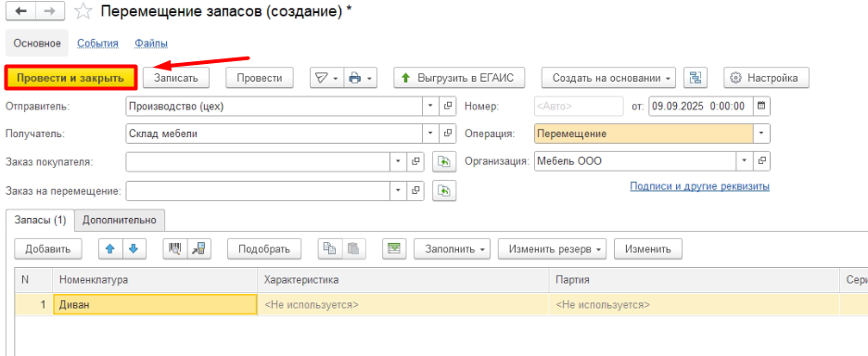868x356 pixels.
Task: Click the Изменить button
Action: tap(648, 248)
